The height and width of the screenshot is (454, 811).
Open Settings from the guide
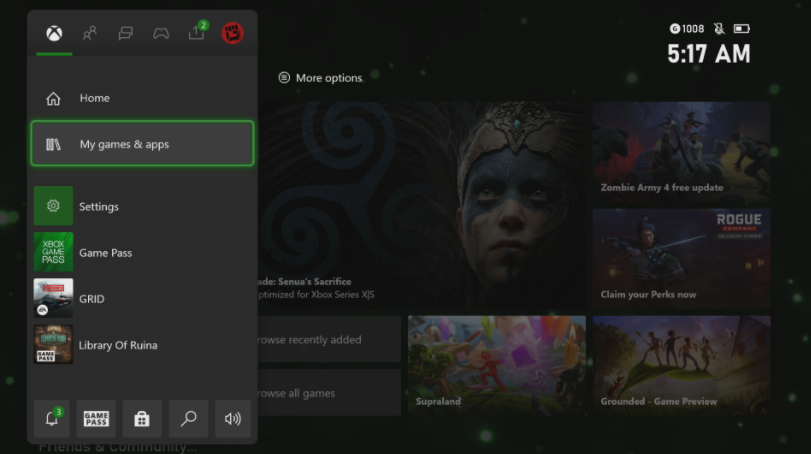tap(142, 206)
